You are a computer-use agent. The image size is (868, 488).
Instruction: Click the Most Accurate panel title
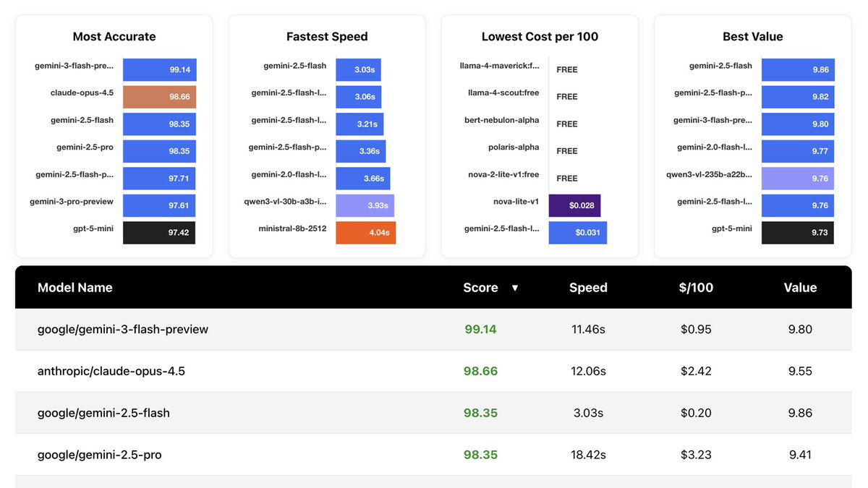point(113,36)
